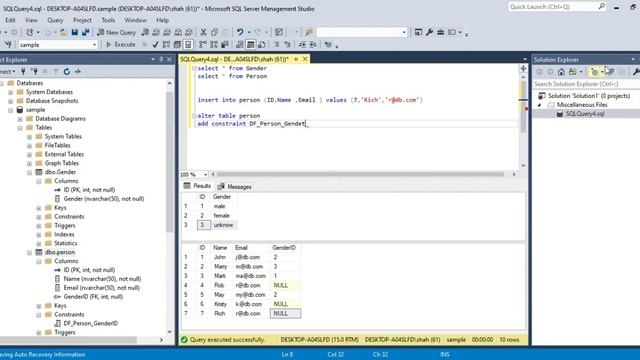640x360 pixels.
Task: Click the Solution Explorer search box
Action: pyautogui.click(x=586, y=84)
